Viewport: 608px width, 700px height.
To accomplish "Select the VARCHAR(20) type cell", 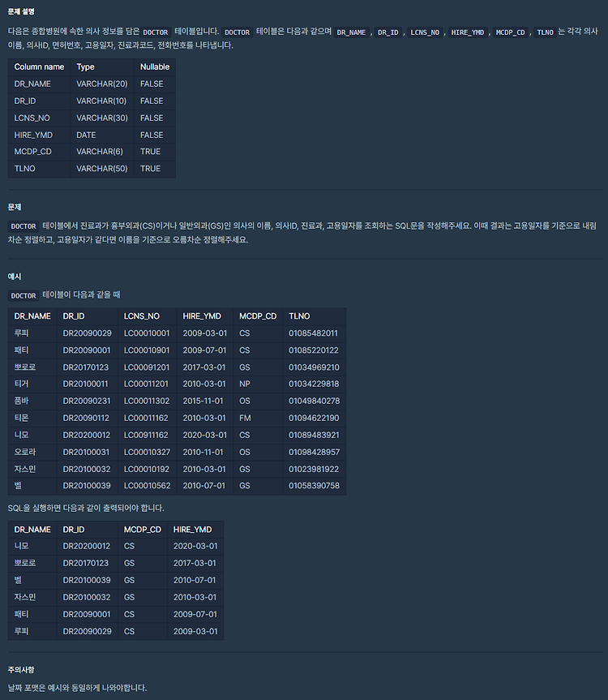I will click(x=101, y=84).
